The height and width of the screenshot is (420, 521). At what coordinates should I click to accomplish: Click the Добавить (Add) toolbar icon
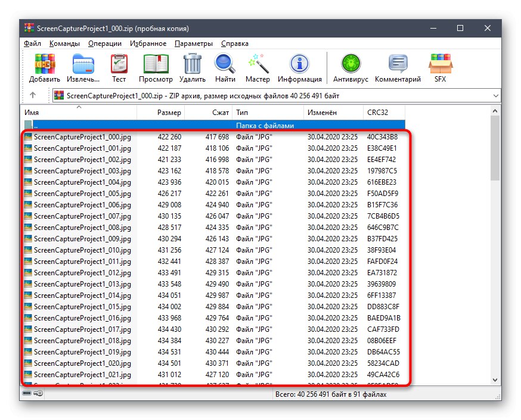[45, 63]
